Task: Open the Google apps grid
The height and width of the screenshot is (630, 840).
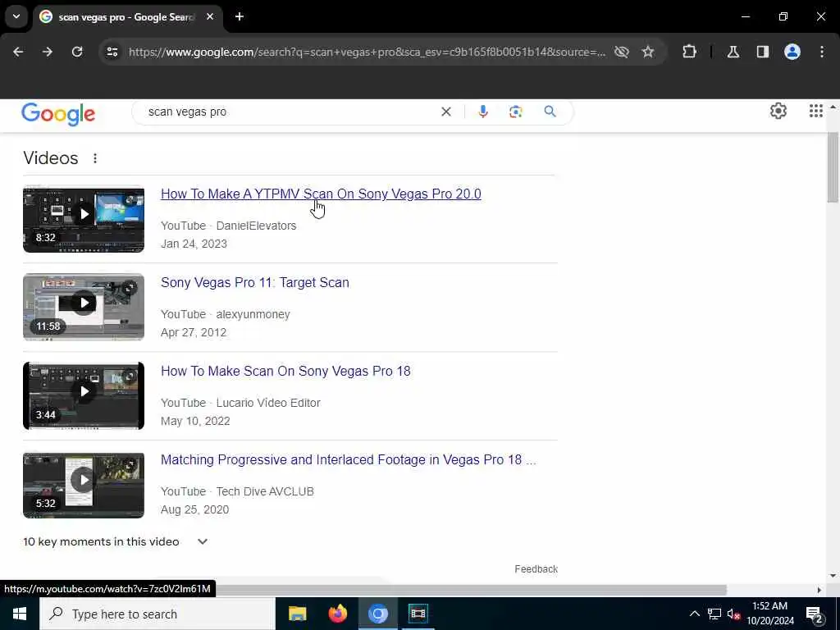Action: click(x=816, y=111)
